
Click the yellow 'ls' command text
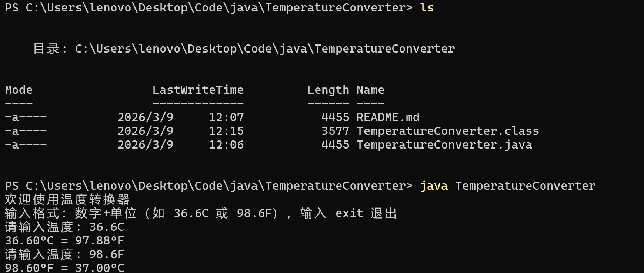click(x=427, y=8)
